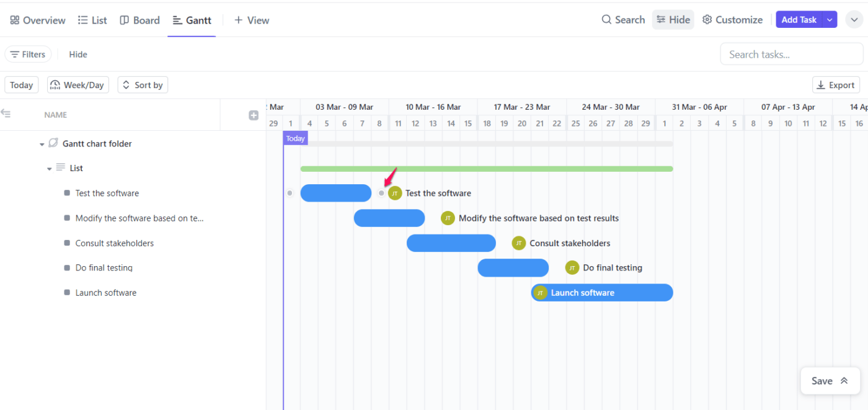
Task: Click JT avatar beside Modify the software
Action: click(x=448, y=218)
